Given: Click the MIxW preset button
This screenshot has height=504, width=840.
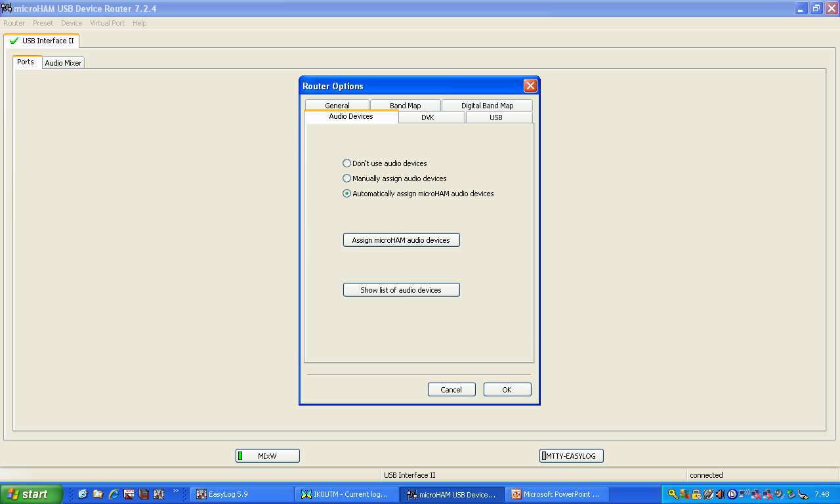Looking at the screenshot, I should pyautogui.click(x=268, y=455).
